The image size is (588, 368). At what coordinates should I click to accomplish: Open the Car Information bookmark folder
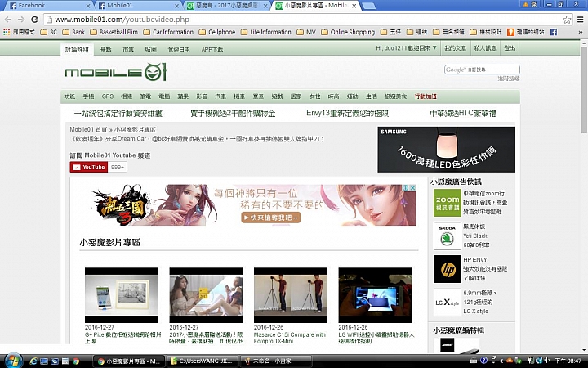[x=168, y=32]
